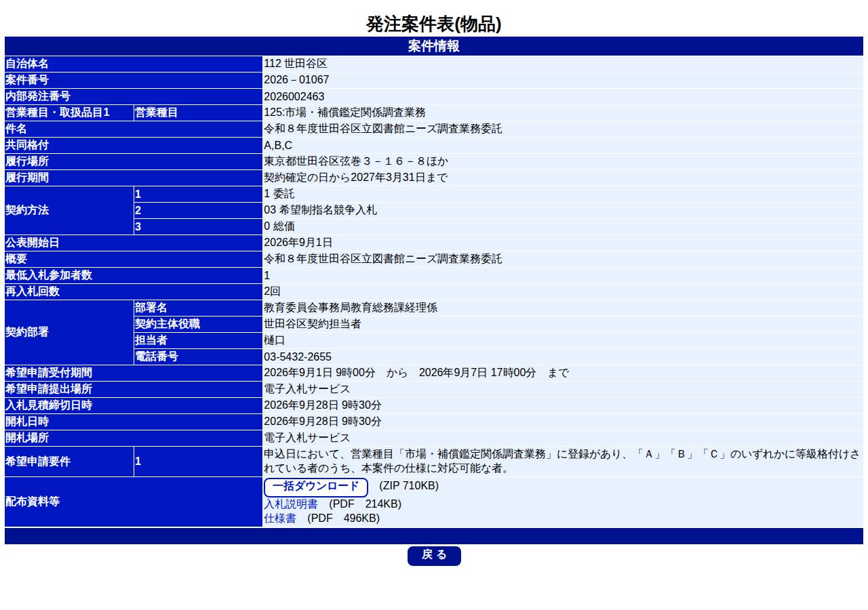
Task: Click the 履行場所 header cell
Action: tap(134, 161)
